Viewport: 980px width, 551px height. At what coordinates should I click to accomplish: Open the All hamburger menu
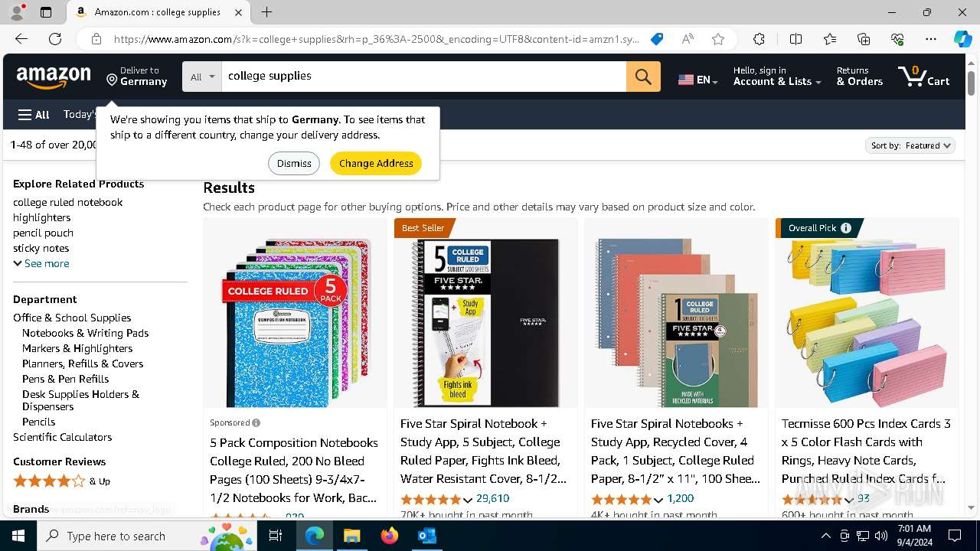(34, 115)
